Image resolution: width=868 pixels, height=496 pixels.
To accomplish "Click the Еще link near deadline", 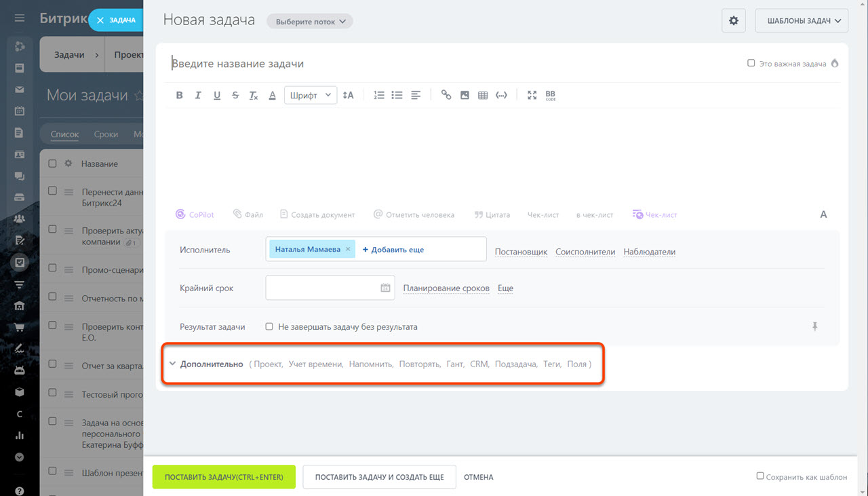I will 505,288.
